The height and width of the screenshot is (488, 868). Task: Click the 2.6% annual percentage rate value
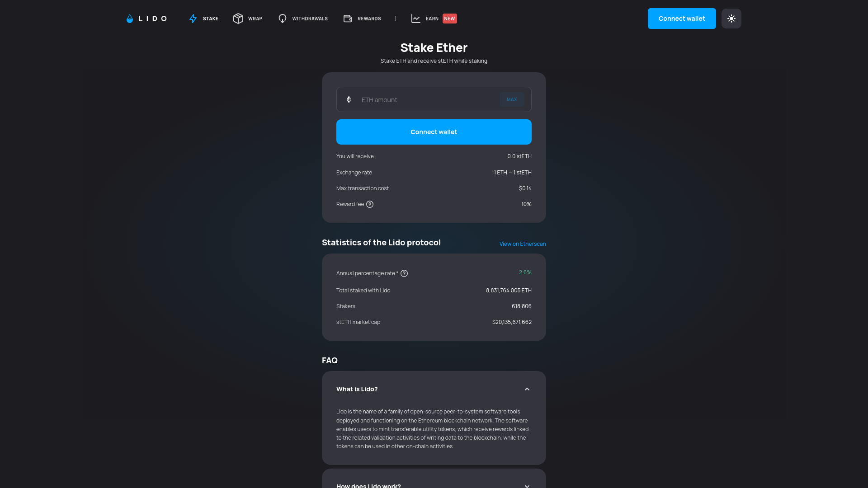[525, 272]
